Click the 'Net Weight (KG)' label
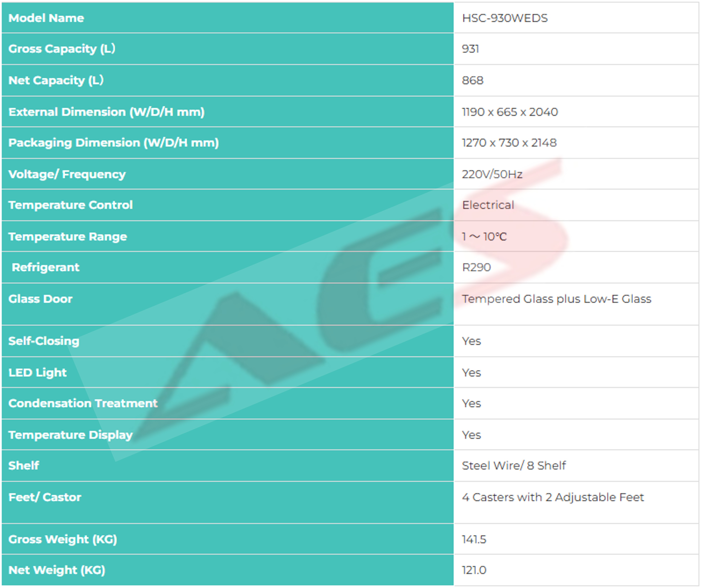 (57, 570)
